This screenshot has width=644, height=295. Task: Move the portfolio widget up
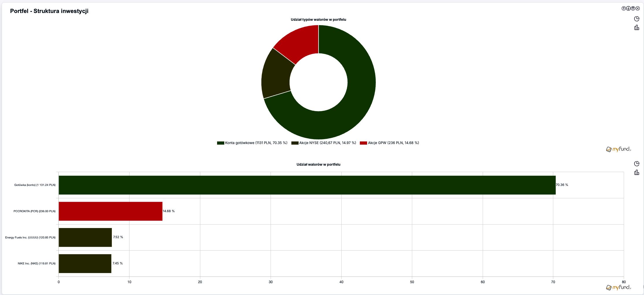pyautogui.click(x=623, y=8)
